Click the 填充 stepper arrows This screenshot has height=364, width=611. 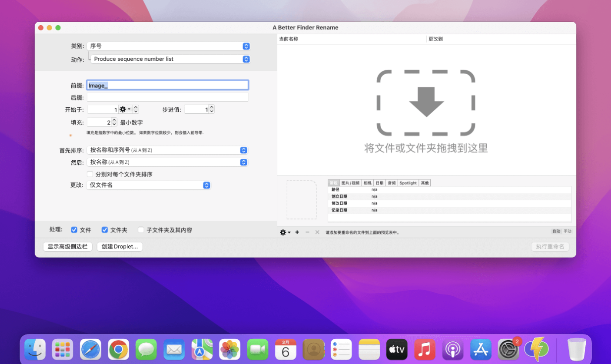pyautogui.click(x=114, y=122)
